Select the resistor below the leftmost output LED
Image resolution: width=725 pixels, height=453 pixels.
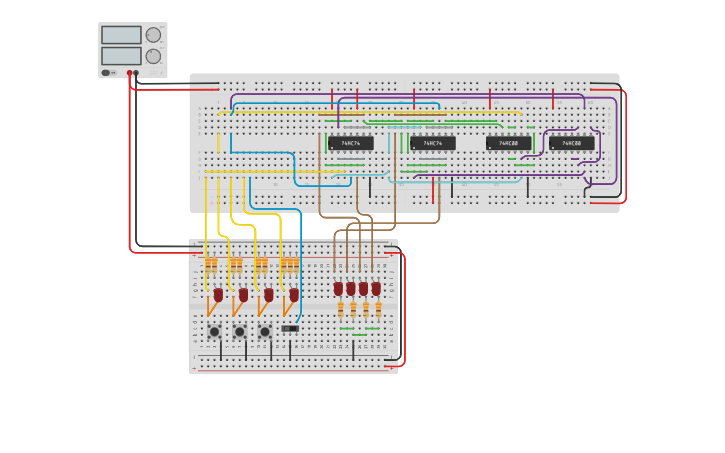click(x=341, y=310)
